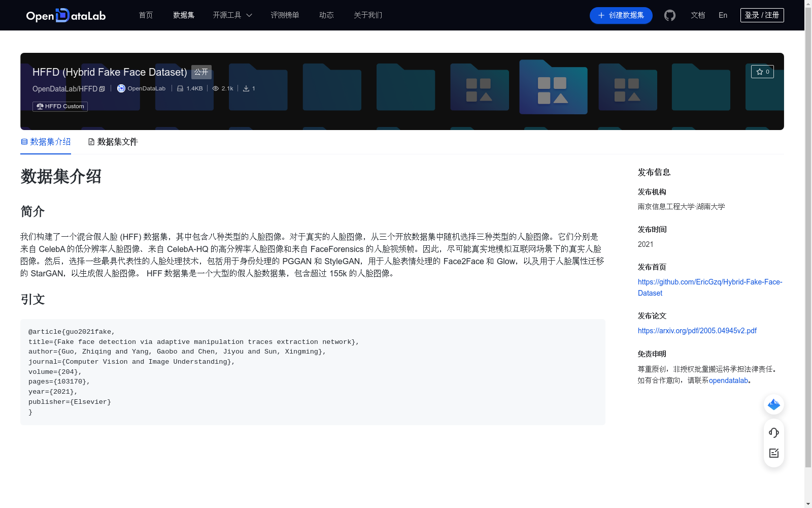Click the eye views icon
Viewport: 812px width, 508px height.
tap(216, 88)
